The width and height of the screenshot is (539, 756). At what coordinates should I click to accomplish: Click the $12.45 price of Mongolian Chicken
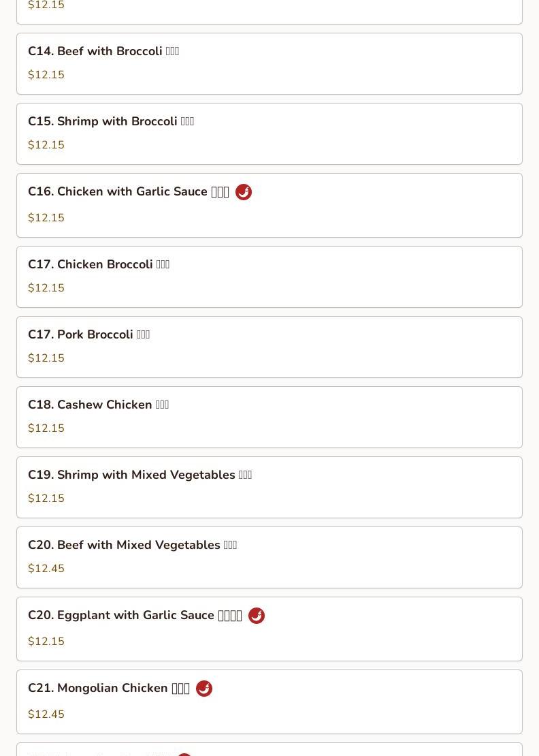(46, 714)
